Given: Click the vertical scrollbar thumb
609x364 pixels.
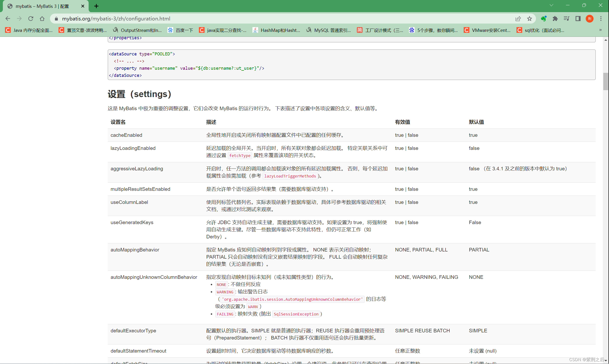Looking at the screenshot, I should (x=606, y=81).
